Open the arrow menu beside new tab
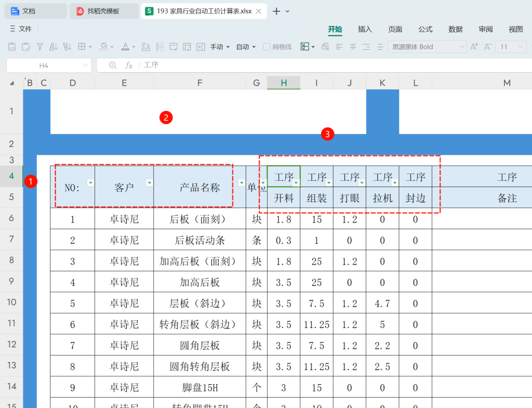This screenshot has height=408, width=532. (287, 11)
